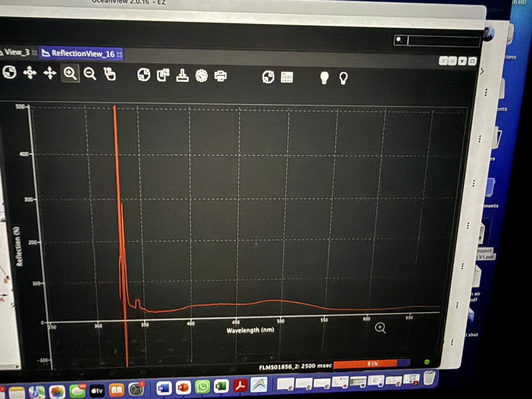Activate the zoom in magnifier tool
532x399 pixels.
pos(70,73)
